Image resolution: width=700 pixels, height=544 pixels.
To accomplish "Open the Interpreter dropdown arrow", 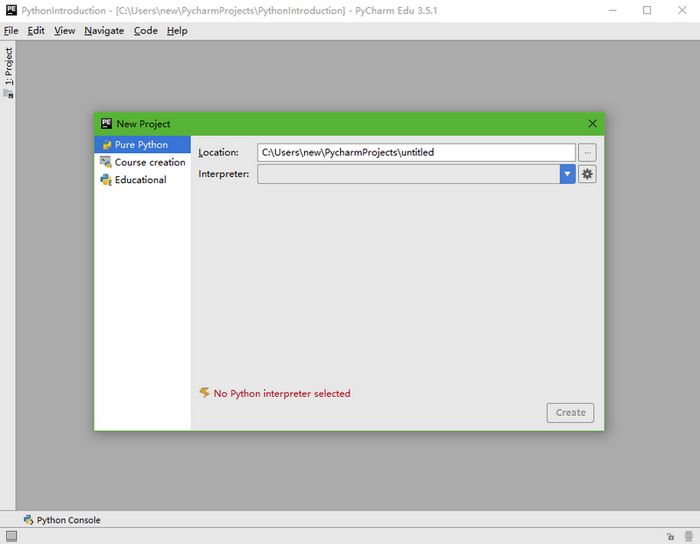I will point(567,174).
